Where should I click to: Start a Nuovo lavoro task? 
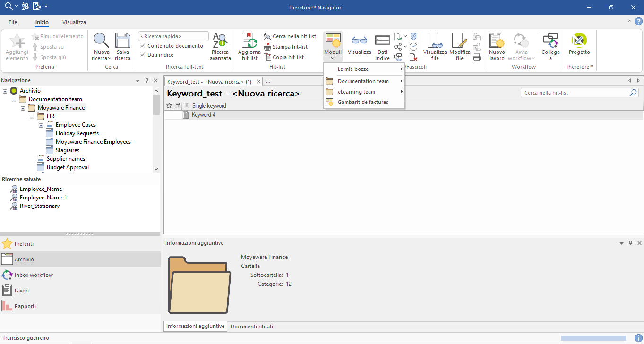click(x=496, y=46)
